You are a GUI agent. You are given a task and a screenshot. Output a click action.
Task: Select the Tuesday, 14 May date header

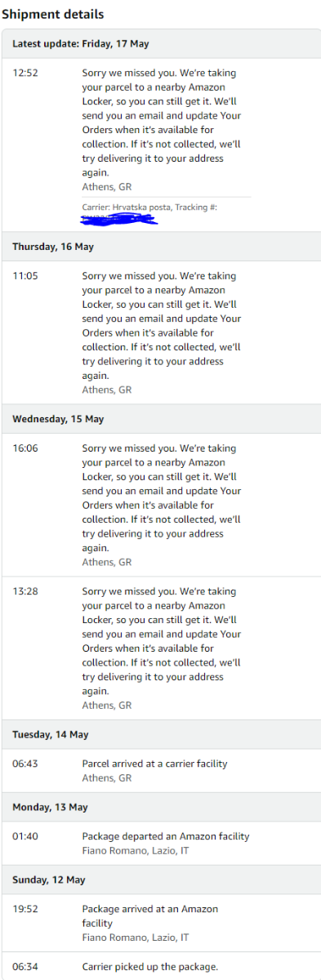[161, 734]
